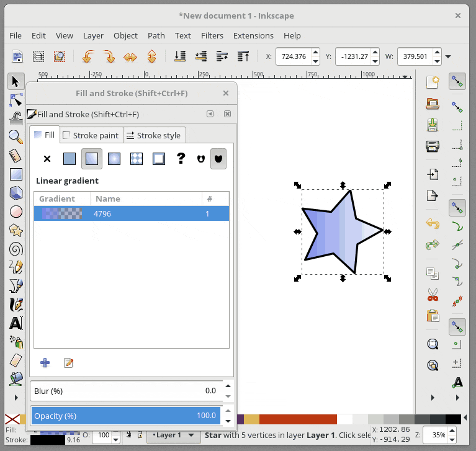Toggle snapping using the top snap button

pyautogui.click(x=457, y=81)
